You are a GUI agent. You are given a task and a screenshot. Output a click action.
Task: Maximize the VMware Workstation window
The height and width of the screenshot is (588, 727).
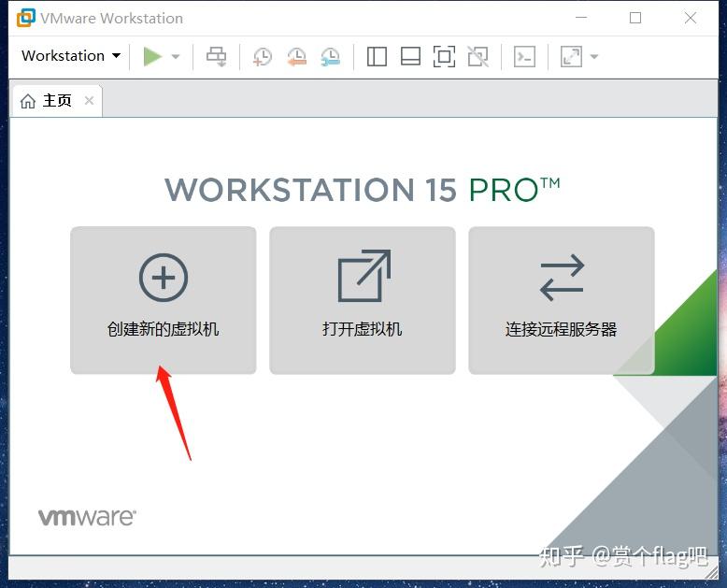(x=635, y=18)
